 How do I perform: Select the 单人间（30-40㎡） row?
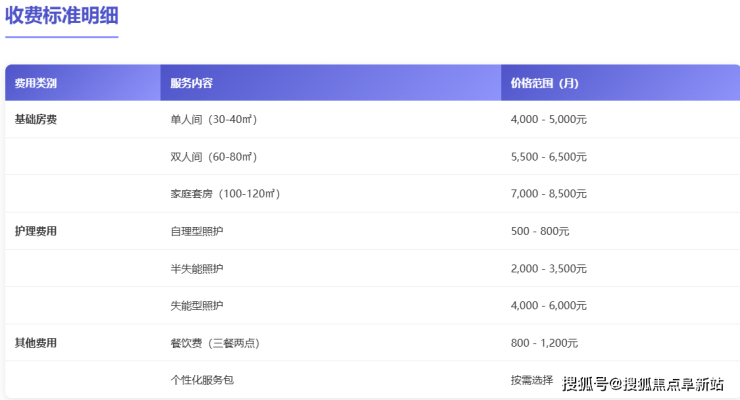click(x=214, y=120)
